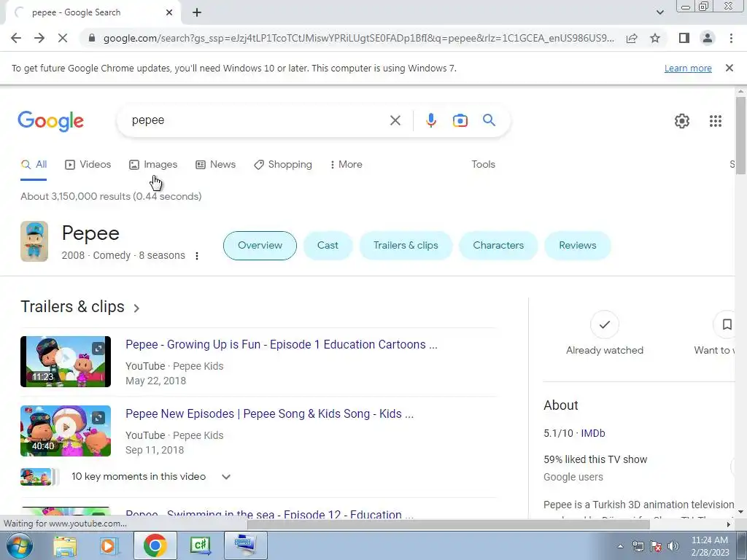Switch to the Shopping tab
This screenshot has width=747, height=560.
(283, 165)
